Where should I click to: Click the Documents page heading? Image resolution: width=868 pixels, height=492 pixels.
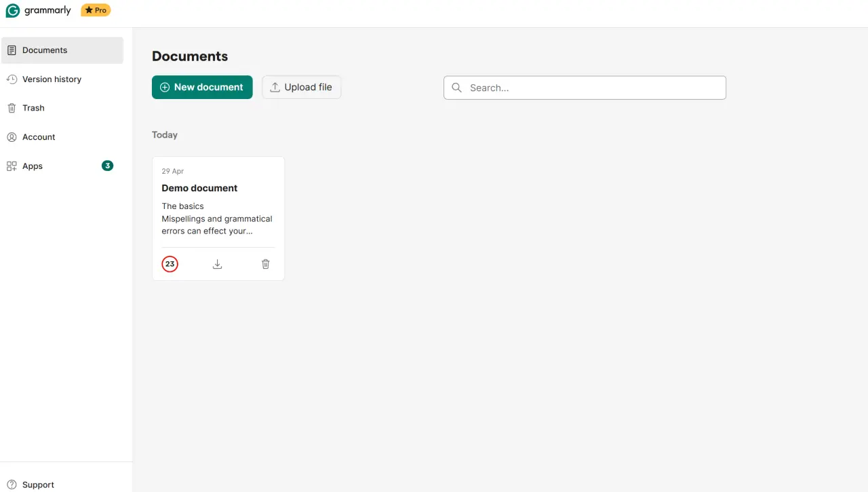(x=190, y=56)
